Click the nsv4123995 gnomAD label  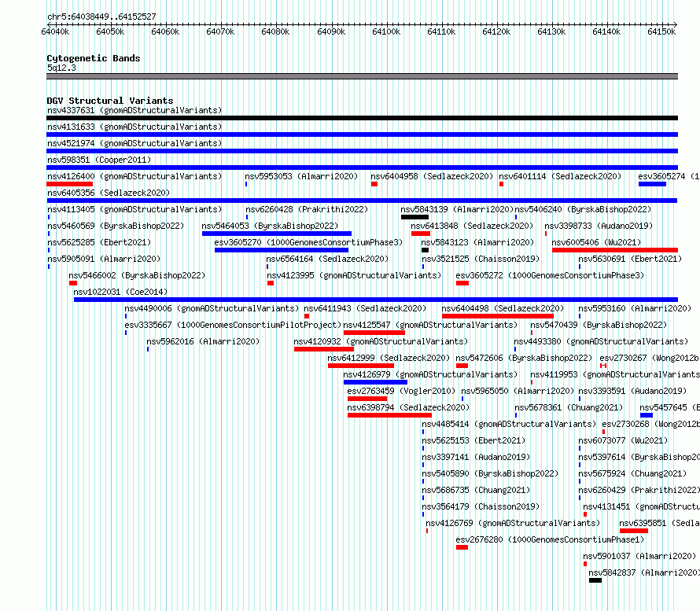coord(354,275)
